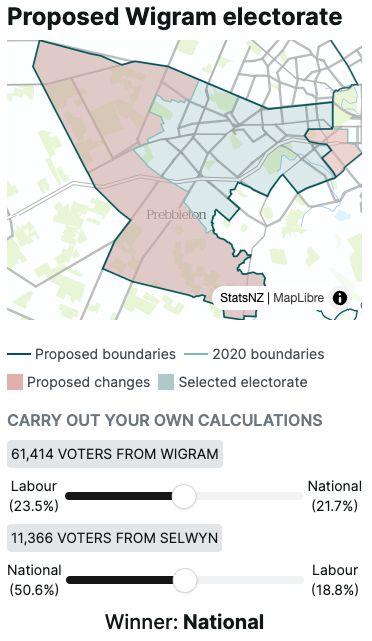Open the map attribution info icon
The width and height of the screenshot is (372, 641).
(340, 298)
